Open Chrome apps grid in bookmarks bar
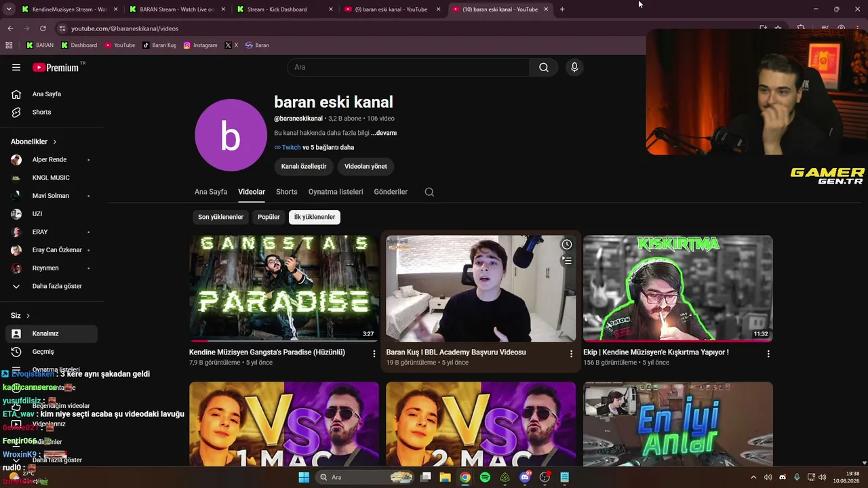Image resolution: width=868 pixels, height=488 pixels. [9, 45]
